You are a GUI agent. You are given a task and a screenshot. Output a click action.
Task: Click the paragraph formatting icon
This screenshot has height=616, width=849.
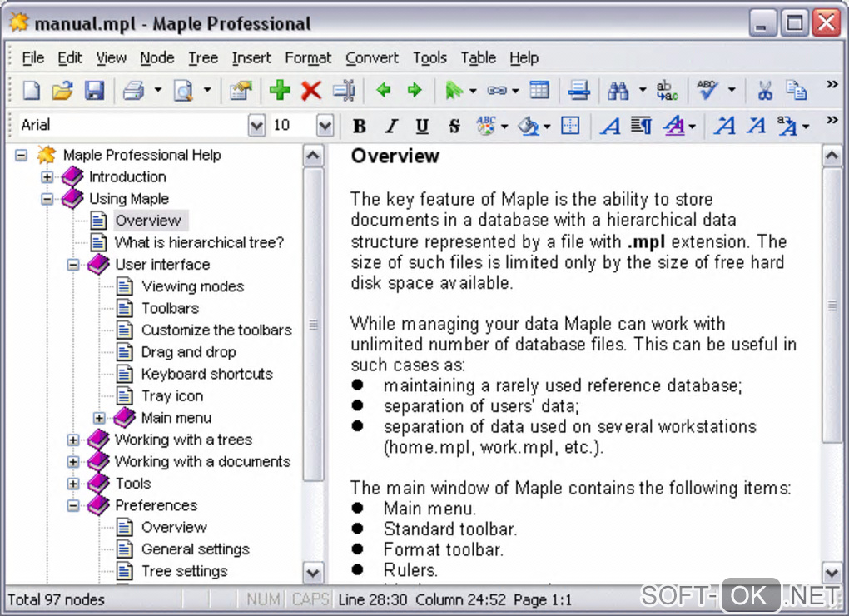(641, 126)
